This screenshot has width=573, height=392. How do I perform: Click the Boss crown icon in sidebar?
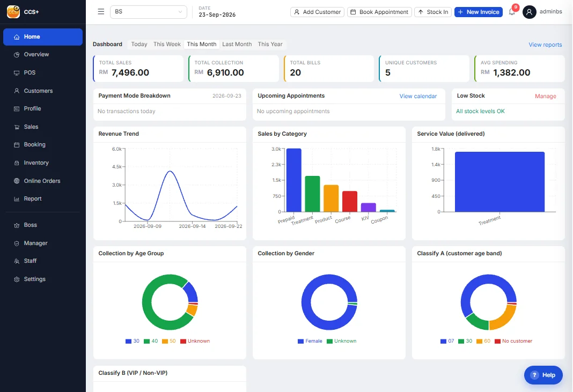click(17, 225)
